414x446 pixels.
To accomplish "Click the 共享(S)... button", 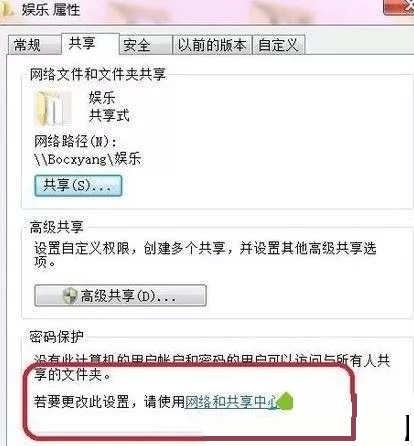I will (x=78, y=185).
